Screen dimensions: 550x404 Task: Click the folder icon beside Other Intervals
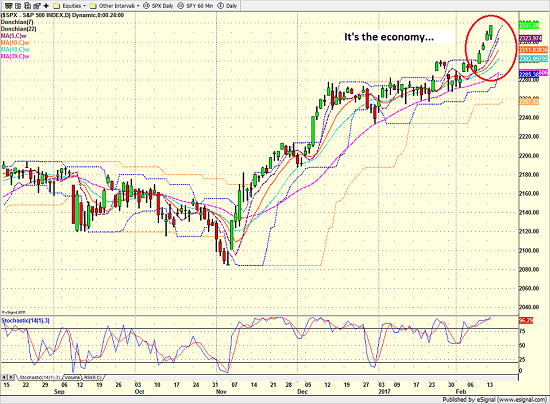pos(93,6)
